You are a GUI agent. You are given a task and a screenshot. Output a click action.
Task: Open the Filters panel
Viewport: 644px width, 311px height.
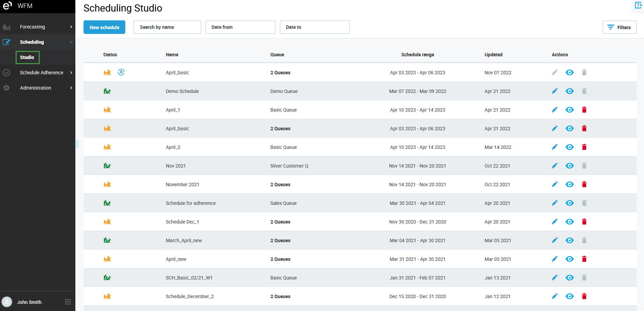(x=619, y=27)
